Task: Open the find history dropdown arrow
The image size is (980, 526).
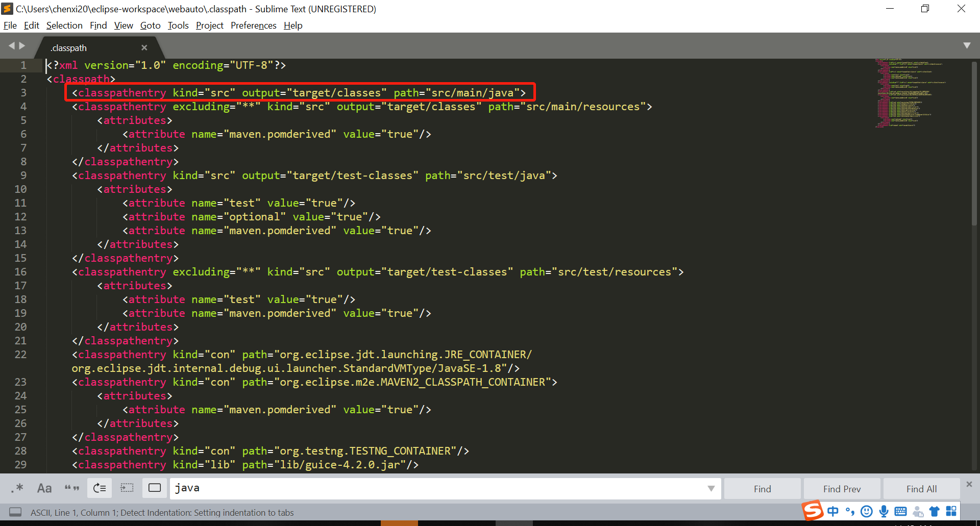Action: [711, 488]
